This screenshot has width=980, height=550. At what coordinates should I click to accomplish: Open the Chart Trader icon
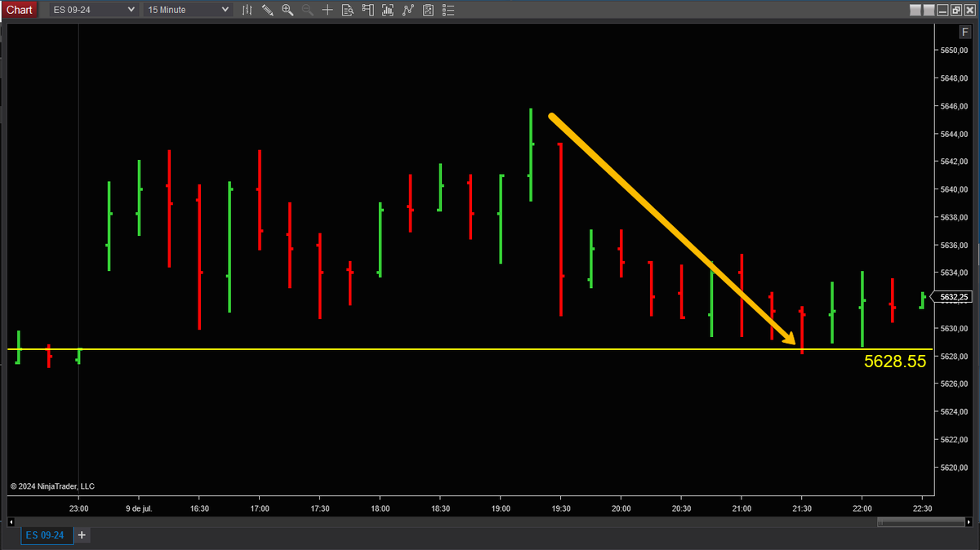[367, 10]
